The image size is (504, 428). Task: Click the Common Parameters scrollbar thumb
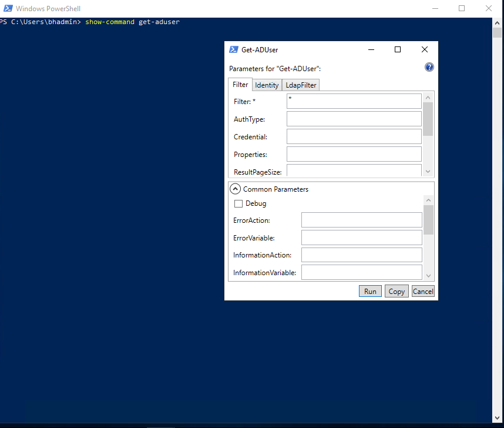[428, 220]
